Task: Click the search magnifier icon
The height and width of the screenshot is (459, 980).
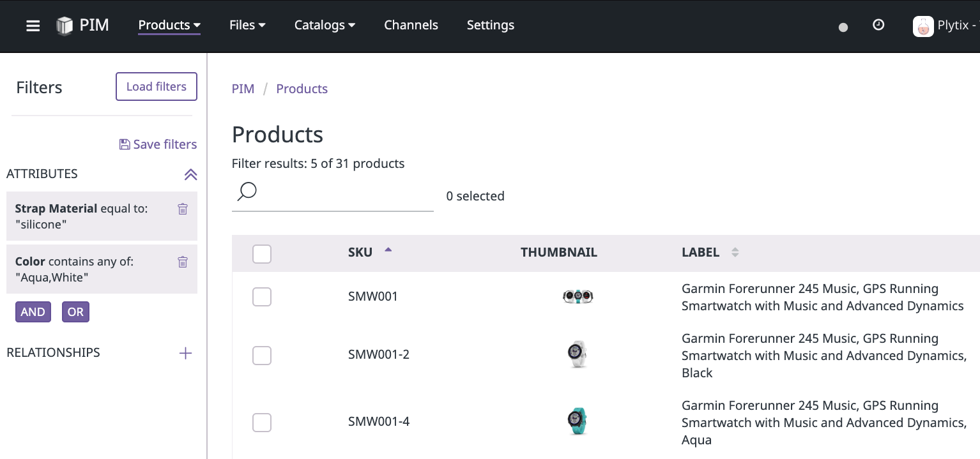Action: [247, 191]
